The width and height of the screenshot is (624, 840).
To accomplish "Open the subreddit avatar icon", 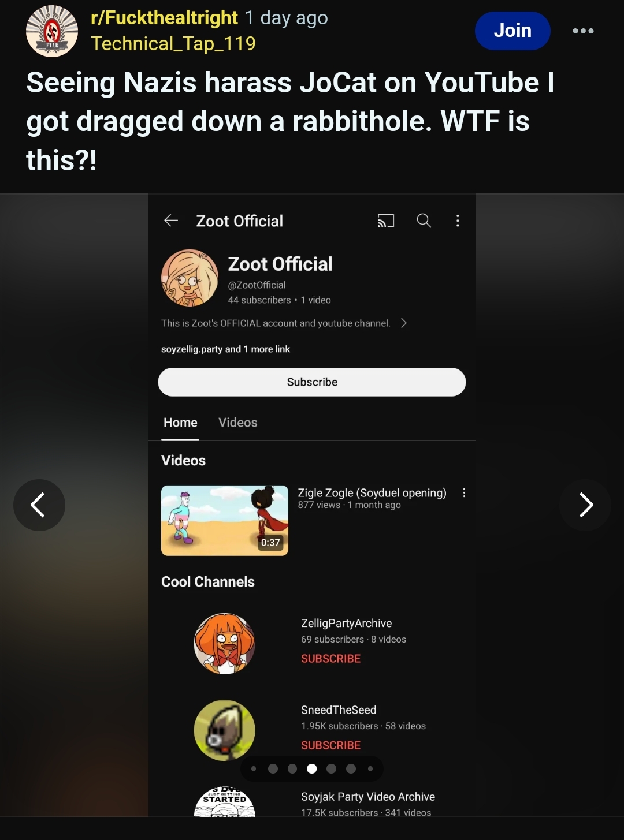I will [52, 31].
